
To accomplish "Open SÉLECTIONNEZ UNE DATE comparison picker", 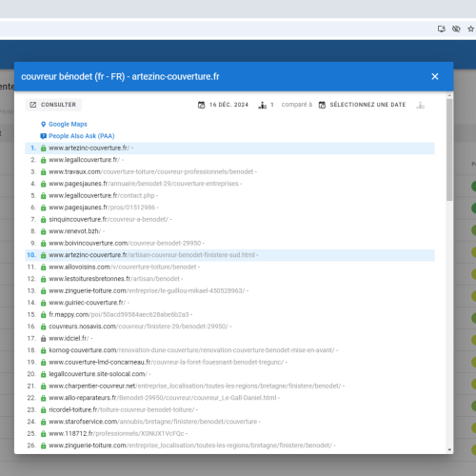I will (362, 105).
